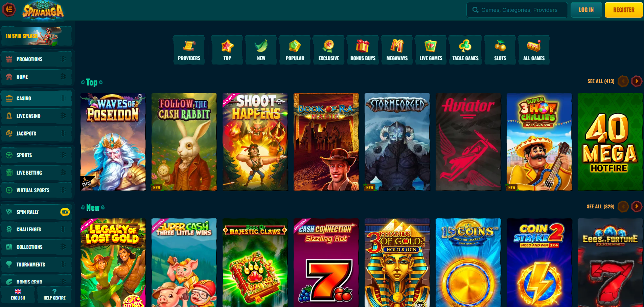Click See All (413) for Top games
The width and height of the screenshot is (644, 307).
click(601, 81)
